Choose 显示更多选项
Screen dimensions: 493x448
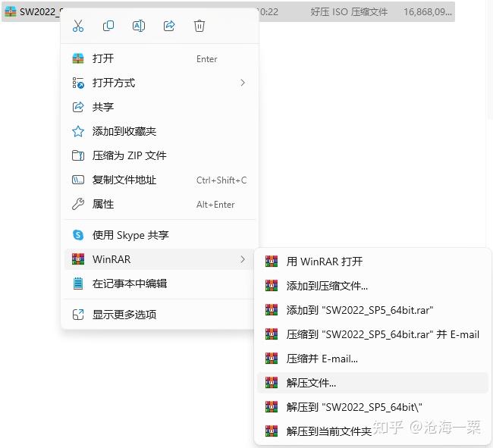pos(160,315)
